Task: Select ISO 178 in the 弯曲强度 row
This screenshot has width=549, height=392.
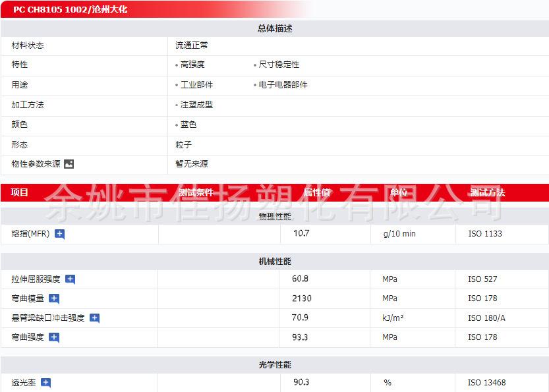Action: click(482, 337)
